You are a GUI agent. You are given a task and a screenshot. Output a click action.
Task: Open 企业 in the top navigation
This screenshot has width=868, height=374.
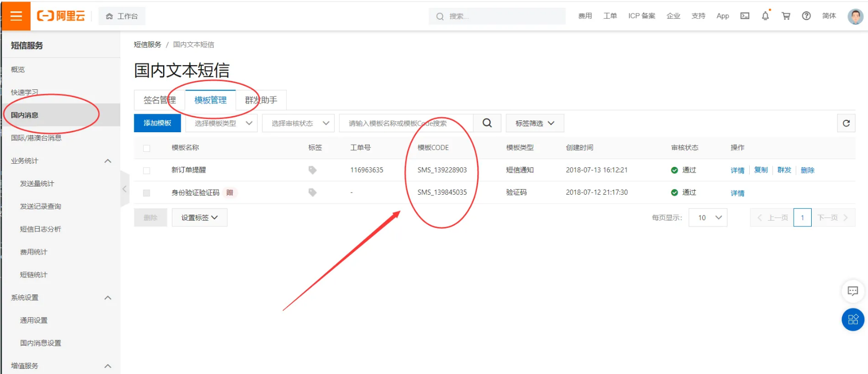(673, 16)
